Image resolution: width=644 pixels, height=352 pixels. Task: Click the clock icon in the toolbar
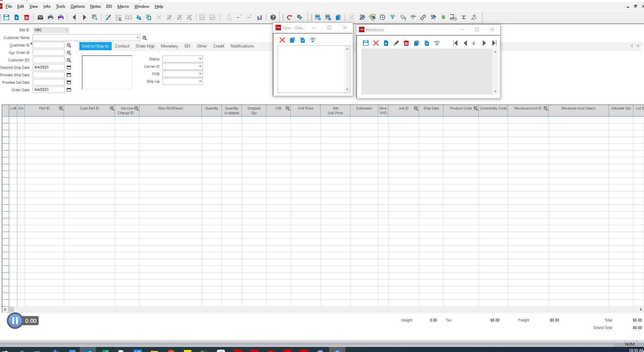point(382,17)
